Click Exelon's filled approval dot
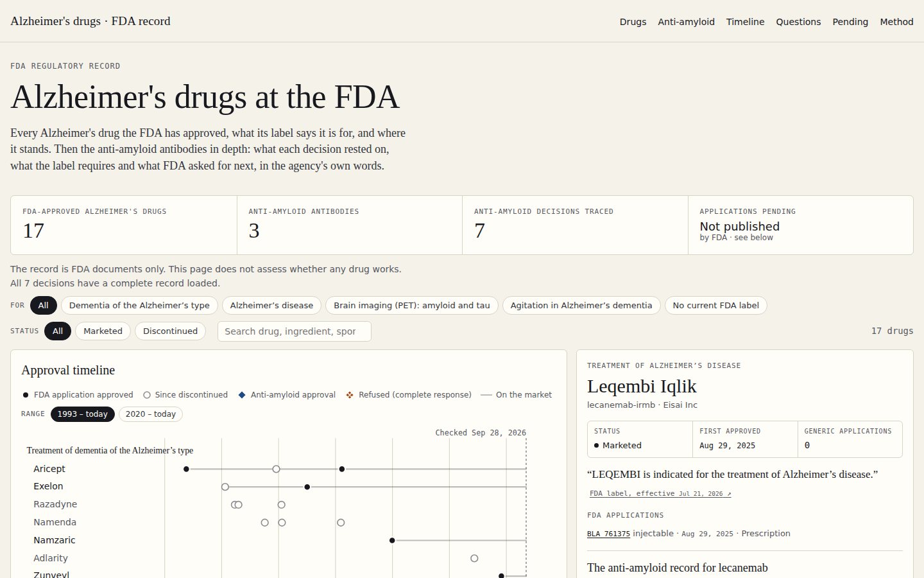 coord(307,487)
